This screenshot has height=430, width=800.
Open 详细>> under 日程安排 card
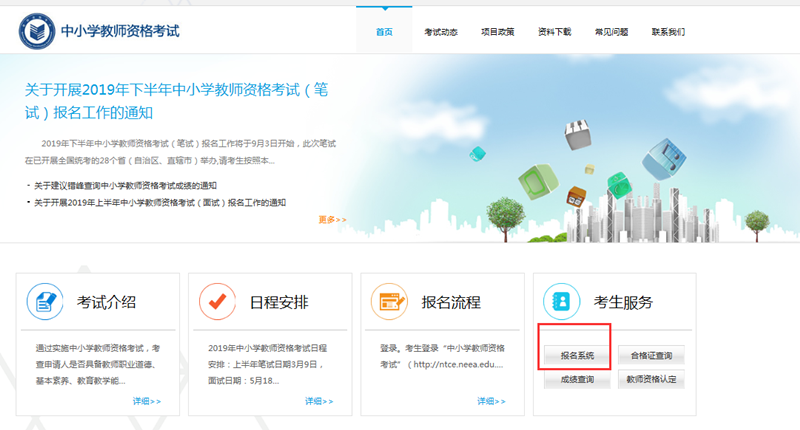point(318,401)
